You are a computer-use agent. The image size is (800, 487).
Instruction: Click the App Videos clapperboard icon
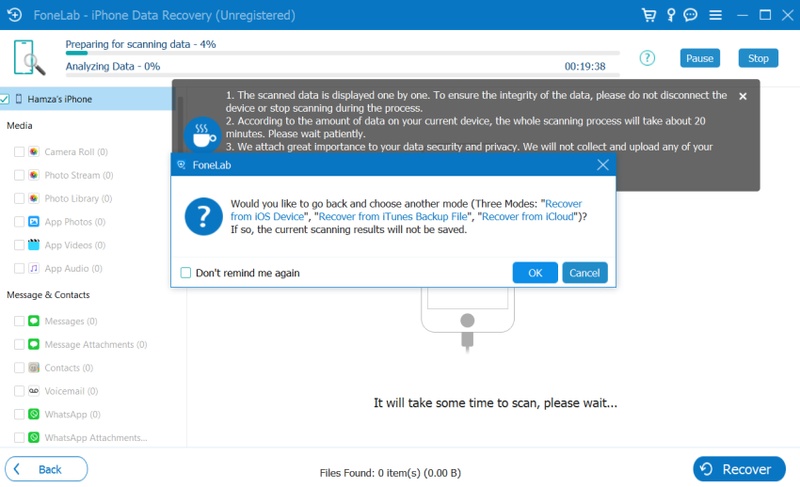tap(34, 245)
